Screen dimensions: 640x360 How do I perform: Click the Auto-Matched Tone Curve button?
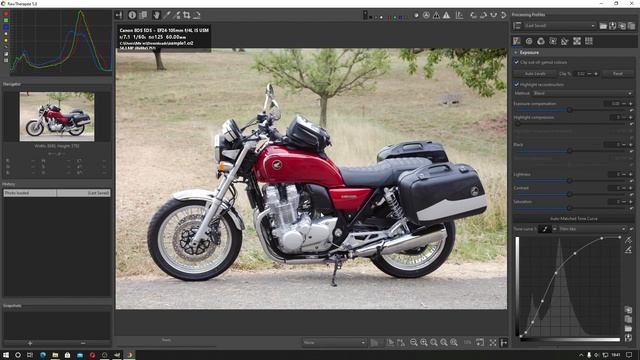pos(573,219)
